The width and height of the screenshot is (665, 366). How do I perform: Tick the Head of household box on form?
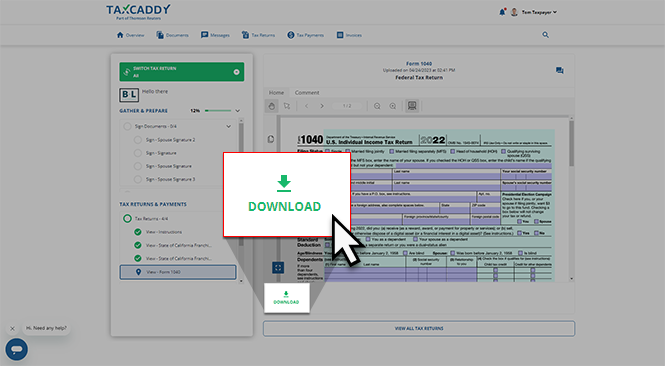tap(453, 151)
